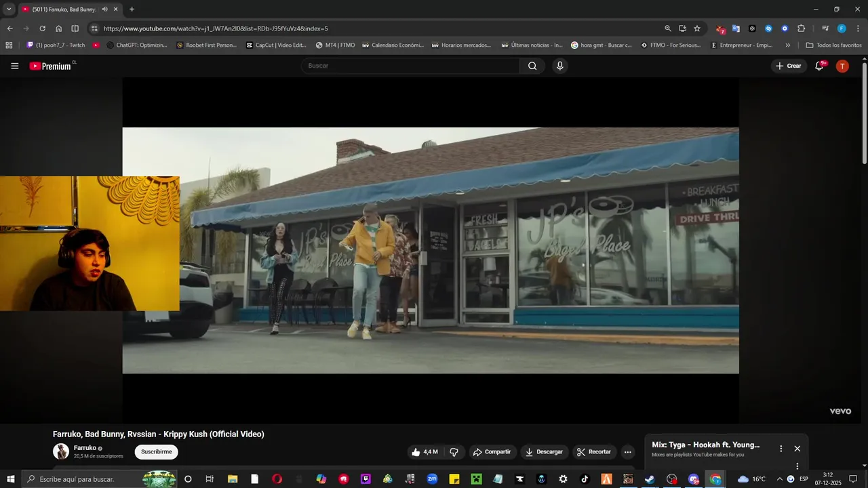Open Windows notification center
Image resolution: width=868 pixels, height=488 pixels.
(853, 479)
